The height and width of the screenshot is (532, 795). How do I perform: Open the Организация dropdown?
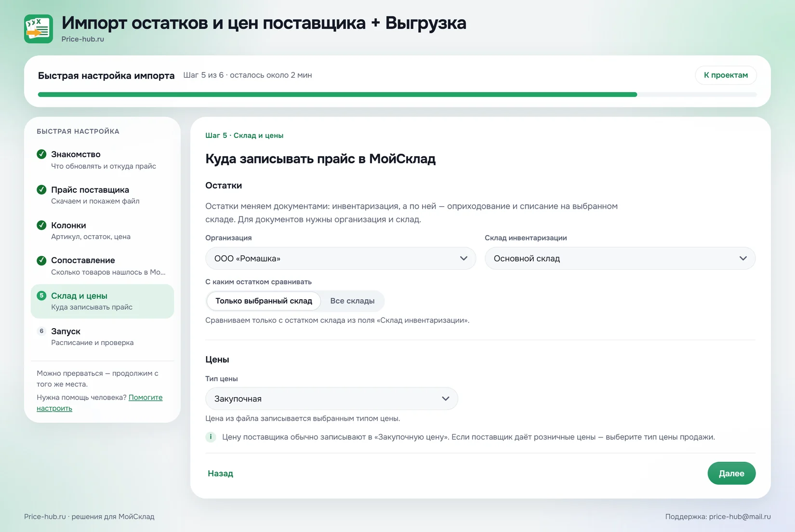[x=341, y=258]
